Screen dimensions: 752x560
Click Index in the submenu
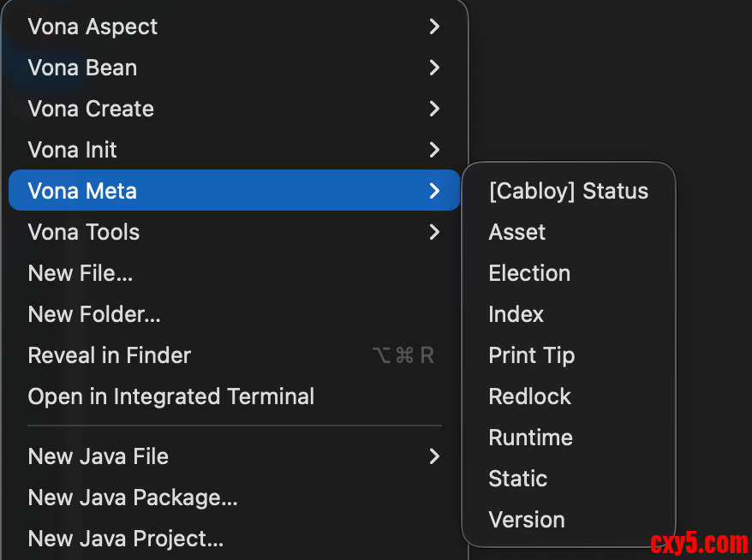[x=516, y=314]
